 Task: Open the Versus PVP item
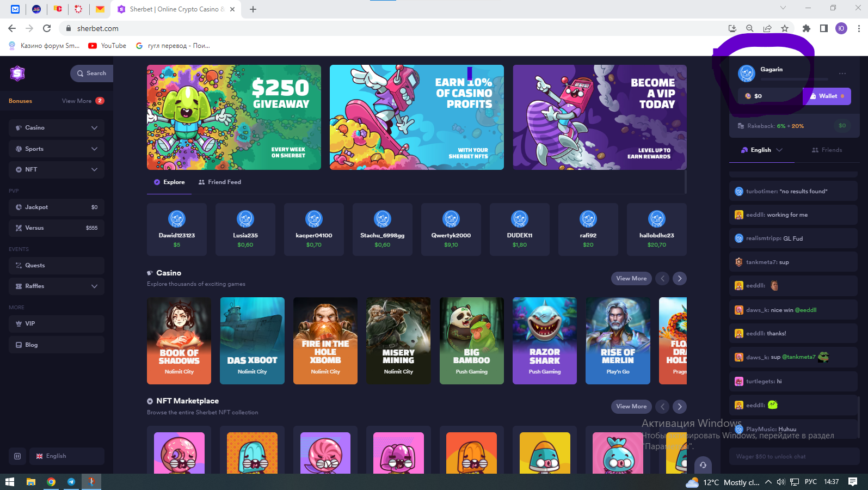[x=57, y=228]
